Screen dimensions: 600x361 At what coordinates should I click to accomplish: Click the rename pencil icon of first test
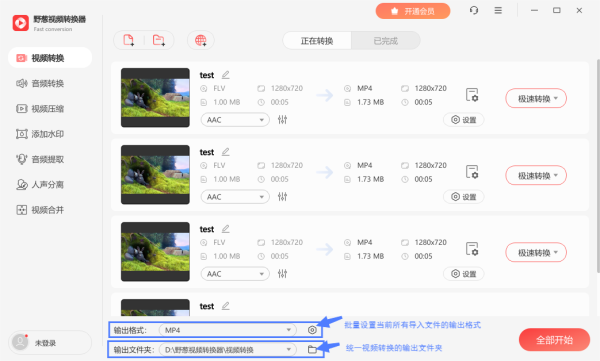[x=226, y=75]
